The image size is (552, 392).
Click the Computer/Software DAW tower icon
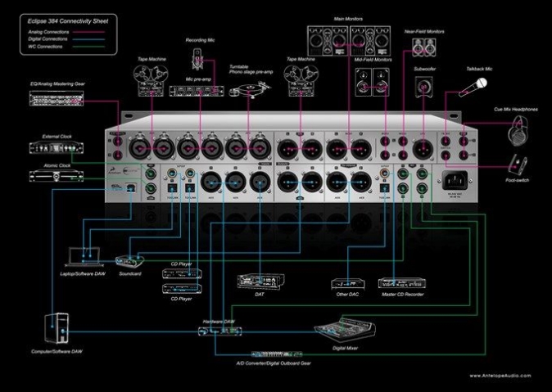pos(57,328)
